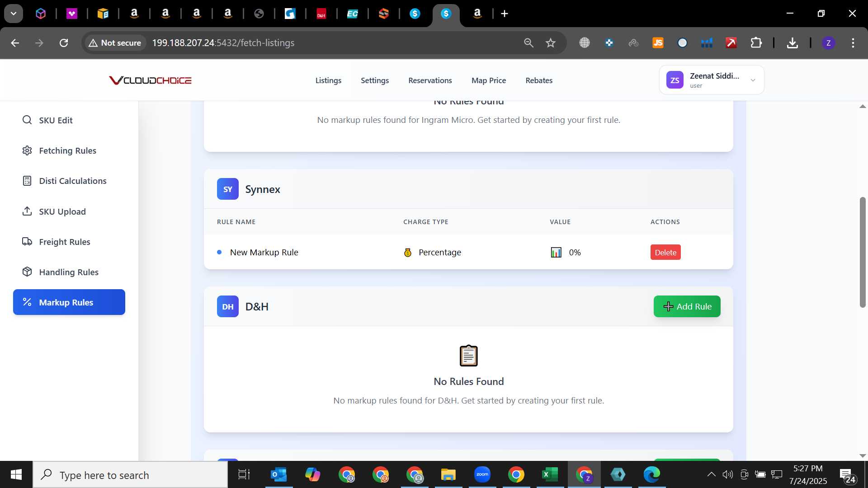
Task: Switch to the EC browser tab
Action: [x=353, y=14]
